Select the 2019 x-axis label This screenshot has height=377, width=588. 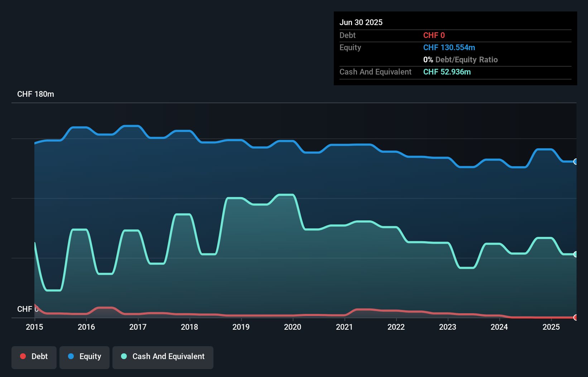(x=241, y=327)
